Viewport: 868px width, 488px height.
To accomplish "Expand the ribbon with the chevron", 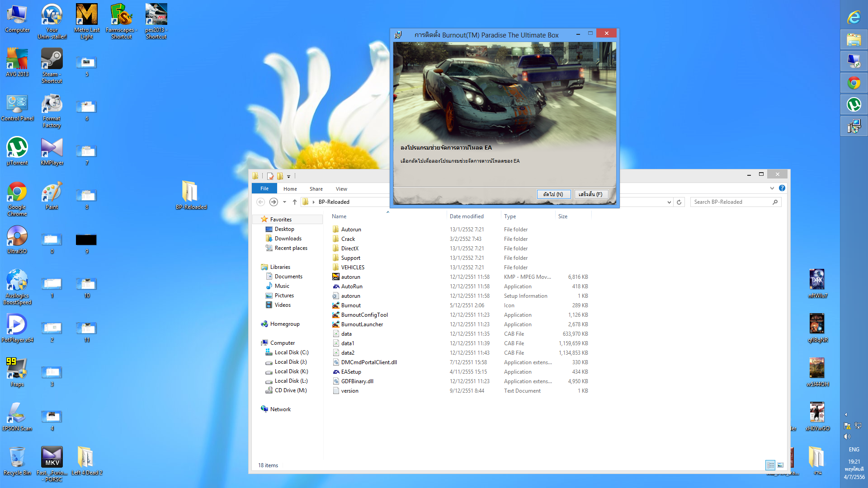I will point(772,188).
